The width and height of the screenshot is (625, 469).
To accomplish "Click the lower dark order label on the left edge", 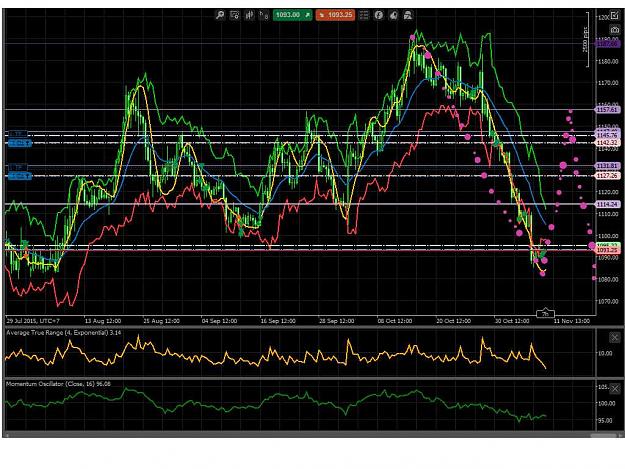I will pos(18,167).
